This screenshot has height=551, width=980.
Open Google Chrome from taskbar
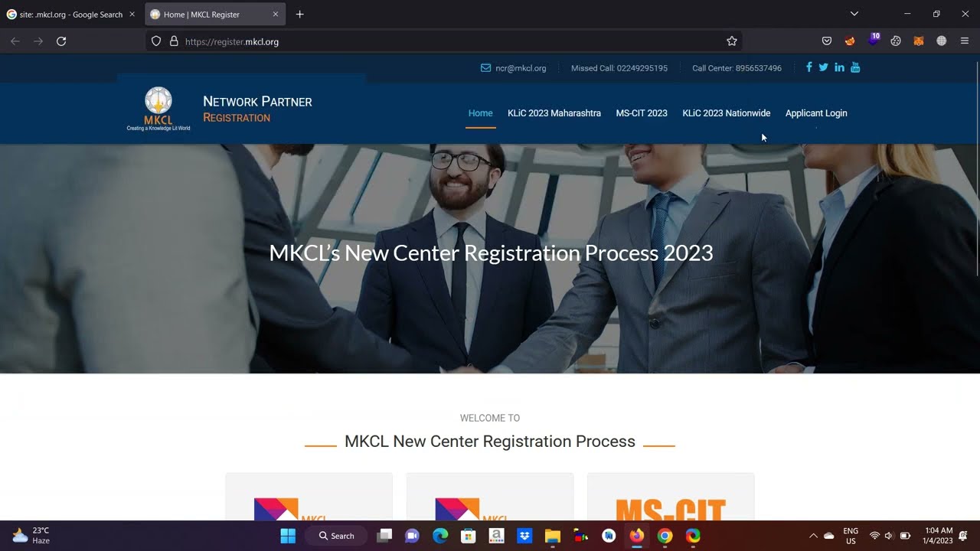(665, 536)
